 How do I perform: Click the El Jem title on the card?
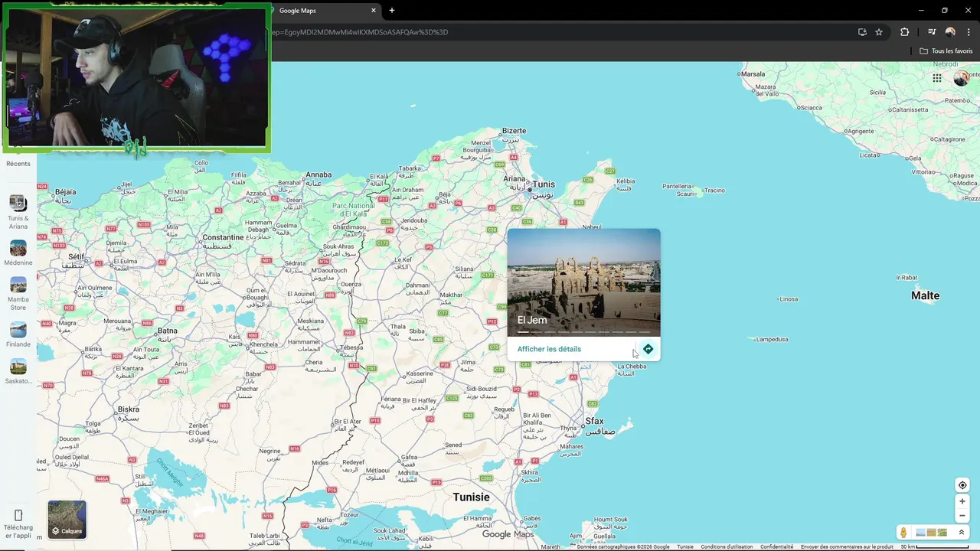(x=532, y=320)
